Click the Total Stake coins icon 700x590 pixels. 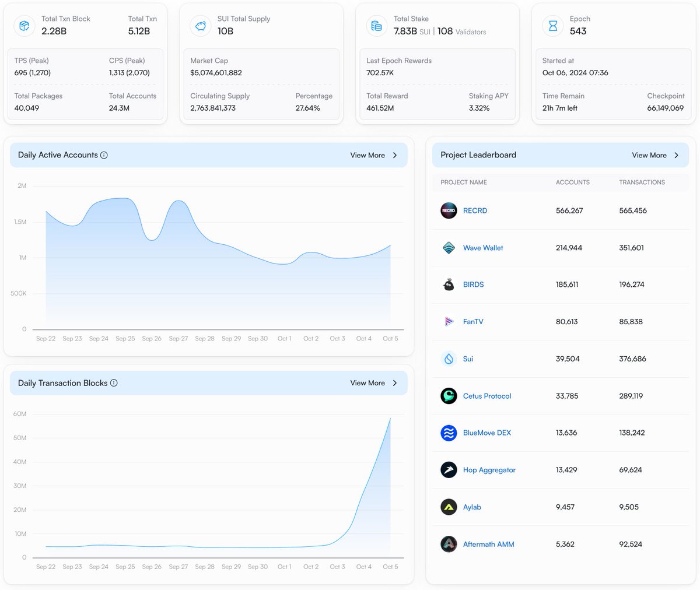pos(377,26)
